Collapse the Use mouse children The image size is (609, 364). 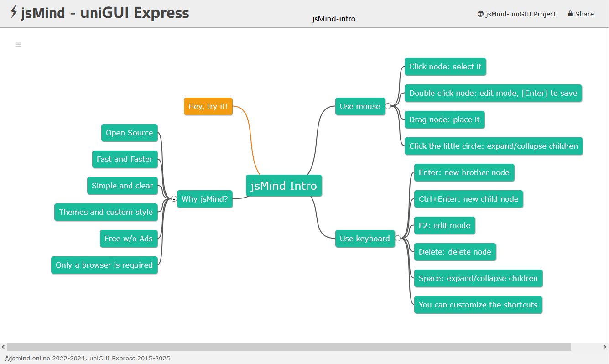[x=388, y=106]
